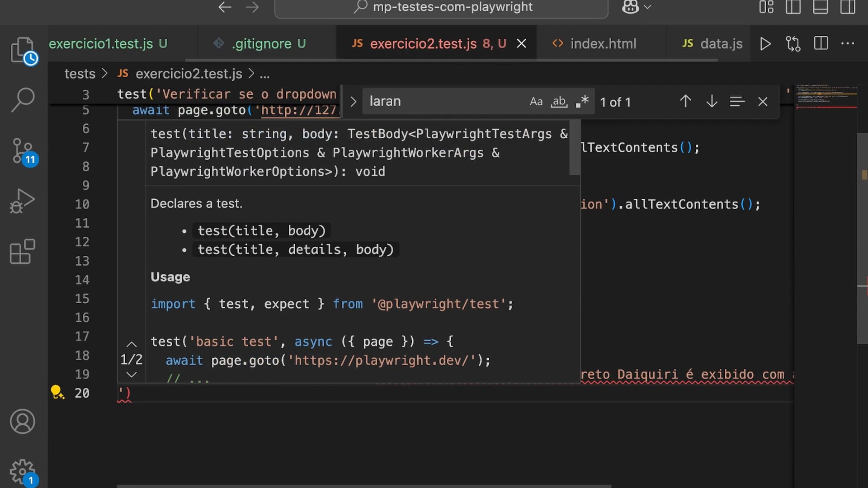The height and width of the screenshot is (488, 868).
Task: Go to next find match
Action: click(712, 102)
